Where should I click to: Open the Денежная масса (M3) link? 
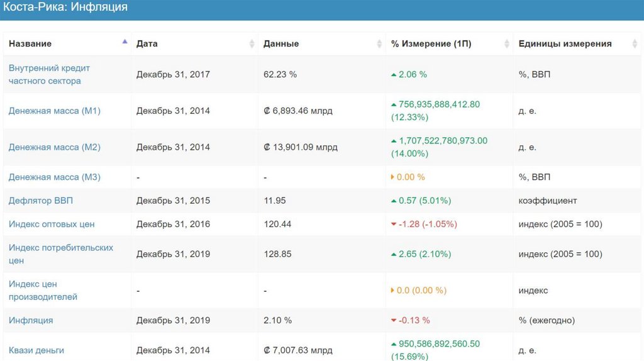(54, 177)
